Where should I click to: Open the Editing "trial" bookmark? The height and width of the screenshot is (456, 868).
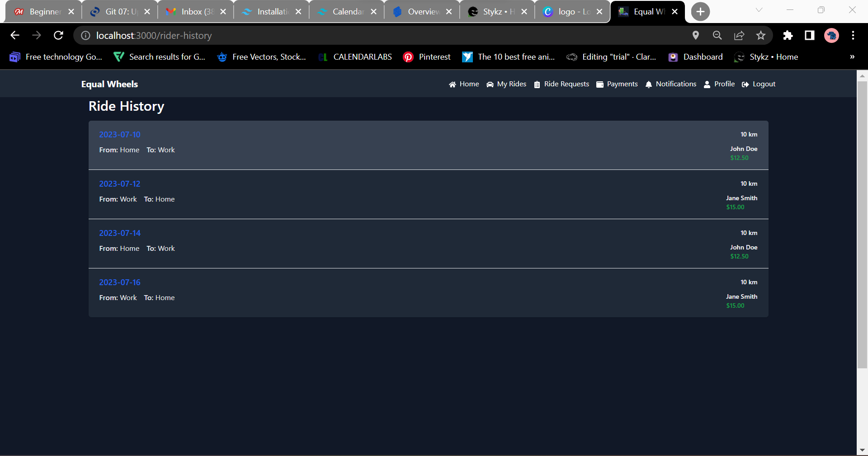(x=611, y=57)
